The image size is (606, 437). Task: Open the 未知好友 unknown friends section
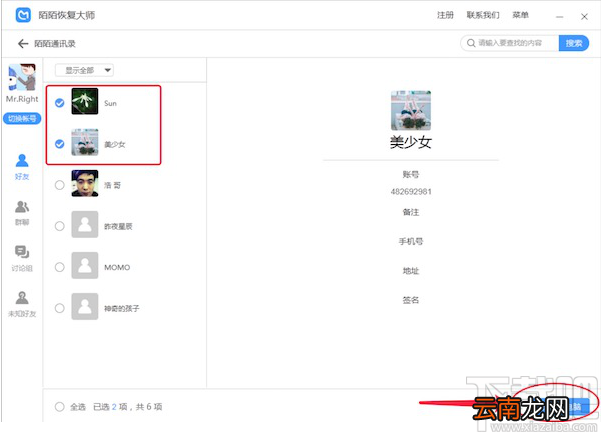pos(22,304)
